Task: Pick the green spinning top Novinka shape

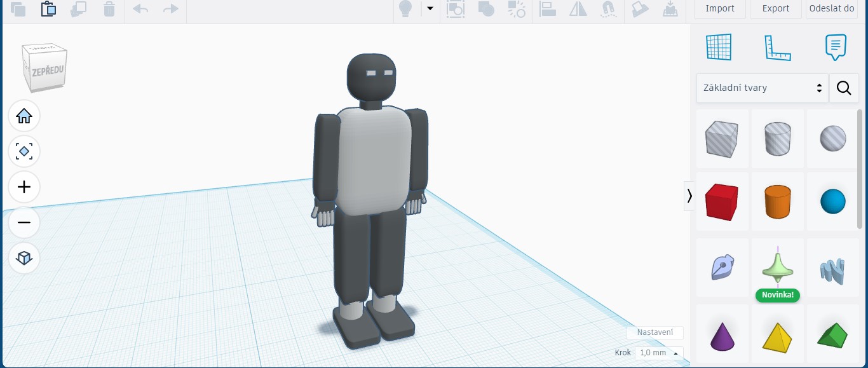Action: [x=778, y=268]
